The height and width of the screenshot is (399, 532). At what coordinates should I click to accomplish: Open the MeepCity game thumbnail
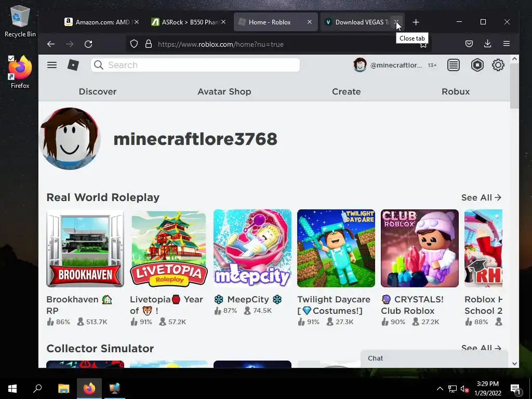252,248
